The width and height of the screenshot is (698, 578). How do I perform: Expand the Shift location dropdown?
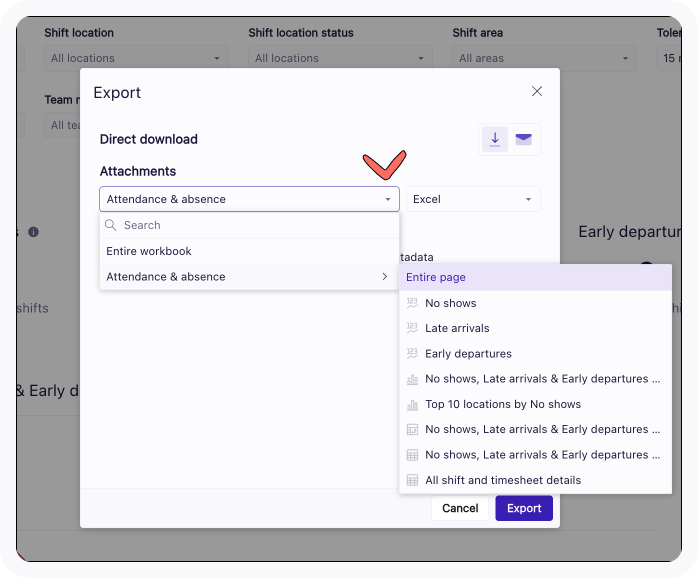tap(136, 58)
